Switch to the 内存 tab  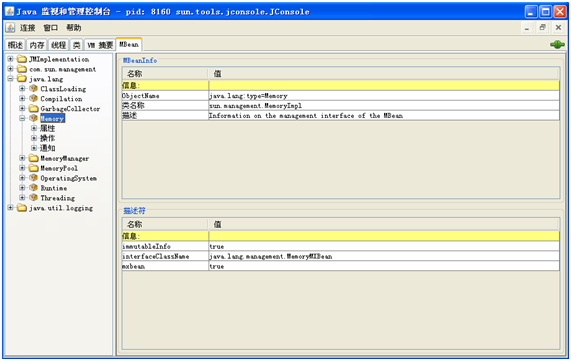[37, 45]
